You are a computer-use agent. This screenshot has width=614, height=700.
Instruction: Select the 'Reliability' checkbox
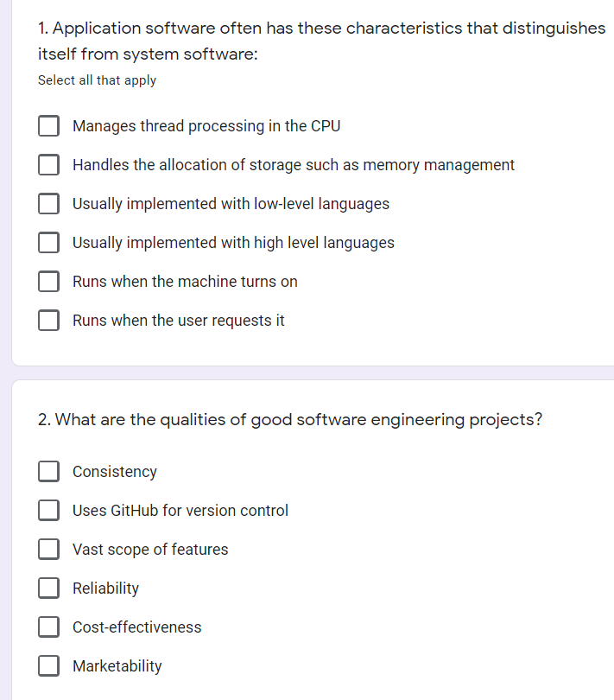click(48, 588)
